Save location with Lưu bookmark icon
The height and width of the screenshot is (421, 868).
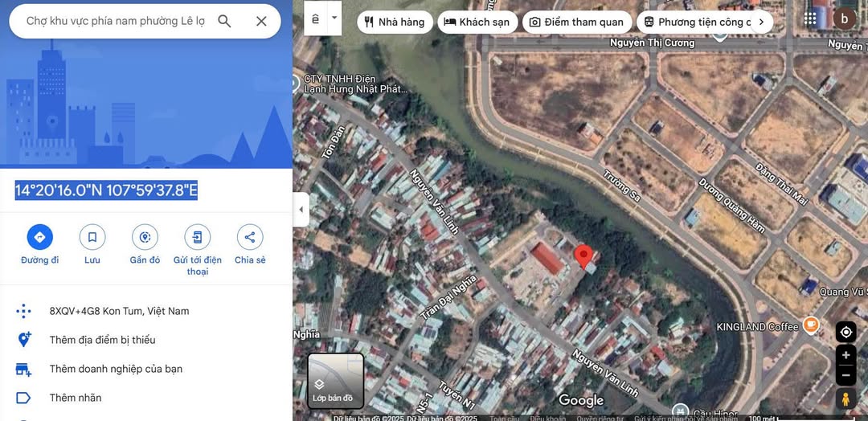[x=92, y=237]
